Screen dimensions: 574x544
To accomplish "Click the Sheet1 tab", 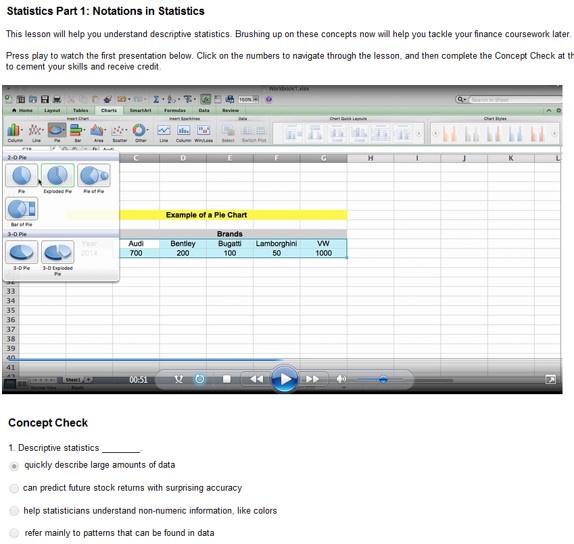I will click(x=73, y=380).
